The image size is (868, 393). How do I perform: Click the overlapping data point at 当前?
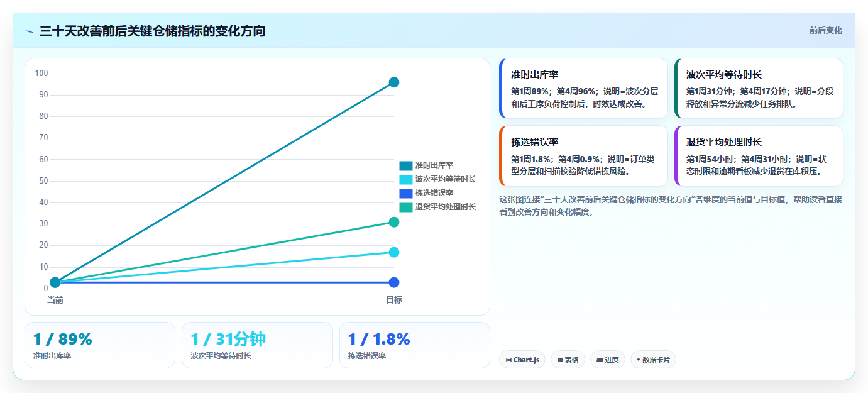55,282
